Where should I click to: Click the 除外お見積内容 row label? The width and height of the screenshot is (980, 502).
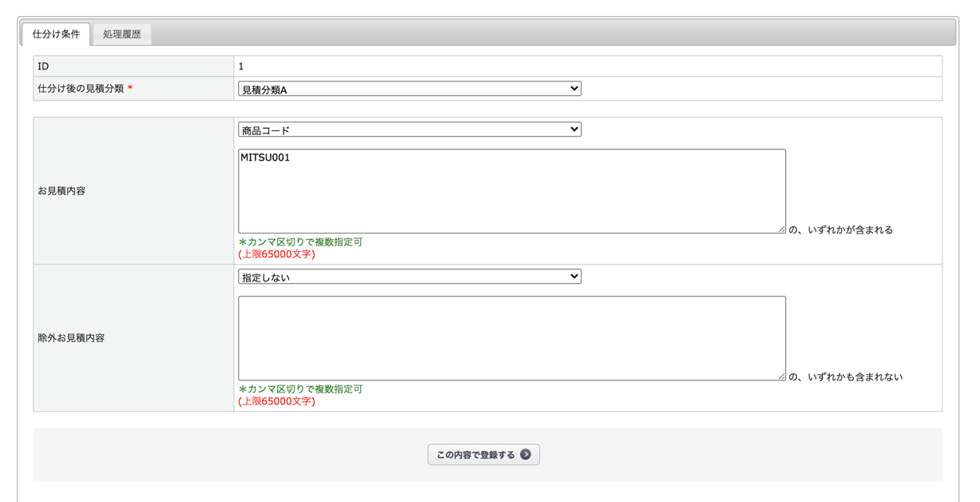coord(71,338)
